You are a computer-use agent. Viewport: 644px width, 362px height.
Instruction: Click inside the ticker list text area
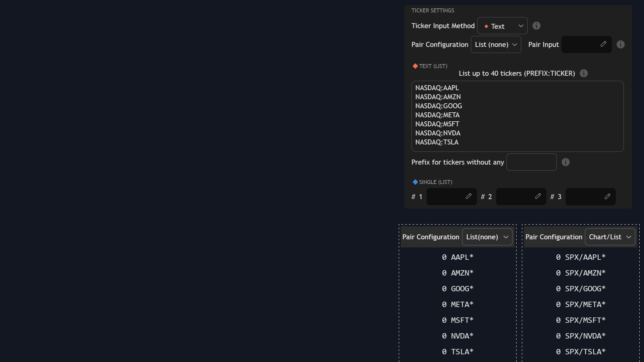coord(517,116)
